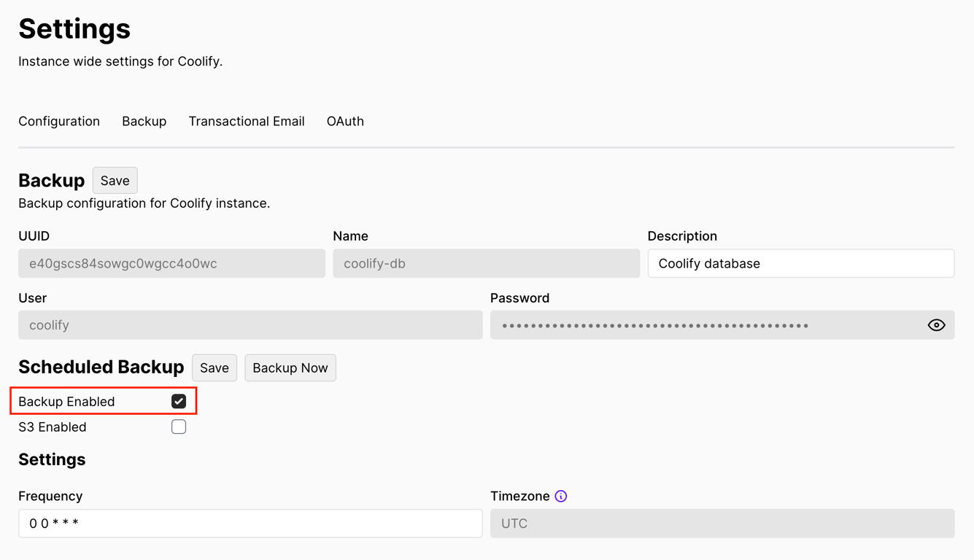This screenshot has height=560, width=974.
Task: Click the S3 Enabled label text
Action: click(x=50, y=427)
